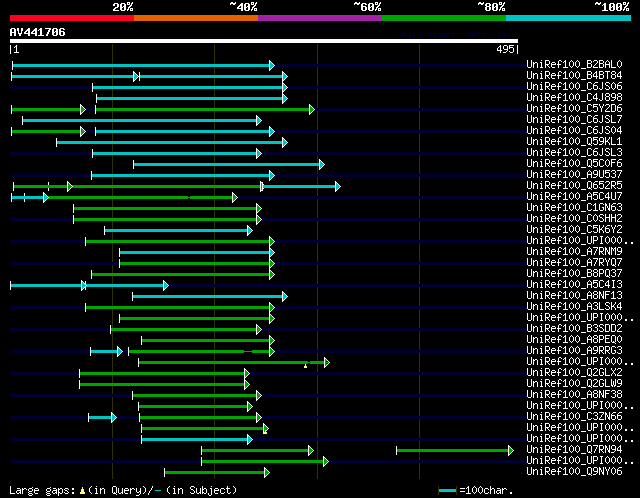This screenshot has width=640, height=498.
Task: Open the UniRef100_C4J898 hit label
Action: (x=574, y=98)
